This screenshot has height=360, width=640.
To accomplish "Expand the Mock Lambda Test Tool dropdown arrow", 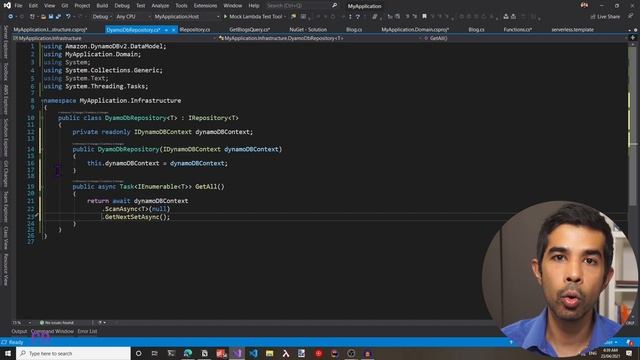I will coord(285,17).
